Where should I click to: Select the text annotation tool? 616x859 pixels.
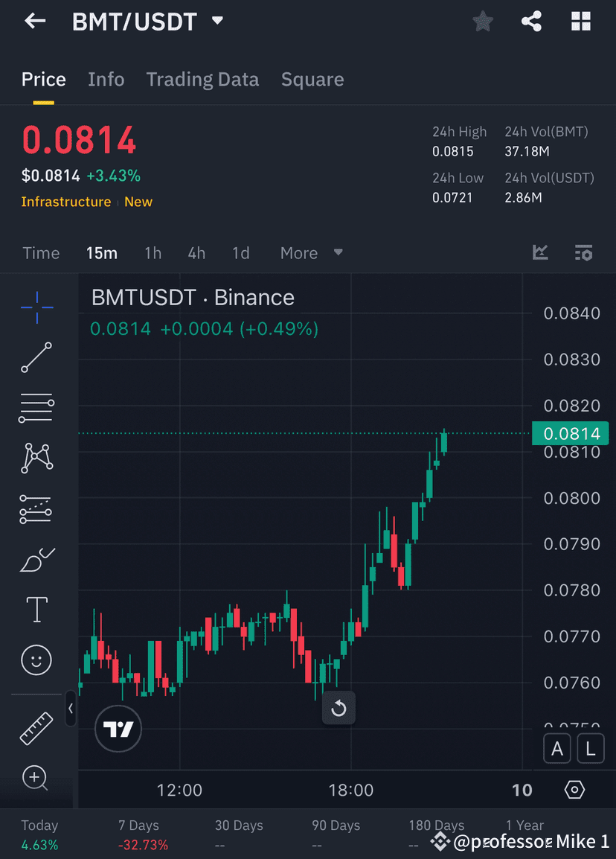click(36, 609)
